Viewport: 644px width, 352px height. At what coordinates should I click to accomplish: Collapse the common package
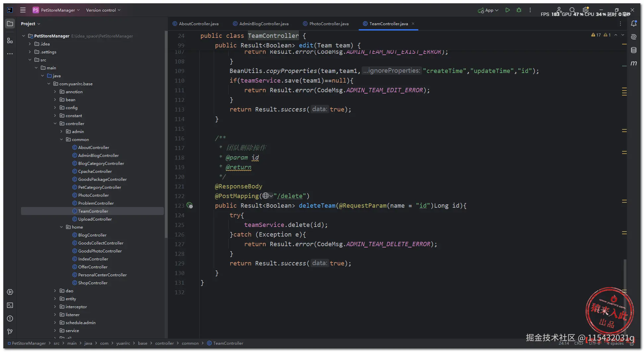[x=61, y=139]
